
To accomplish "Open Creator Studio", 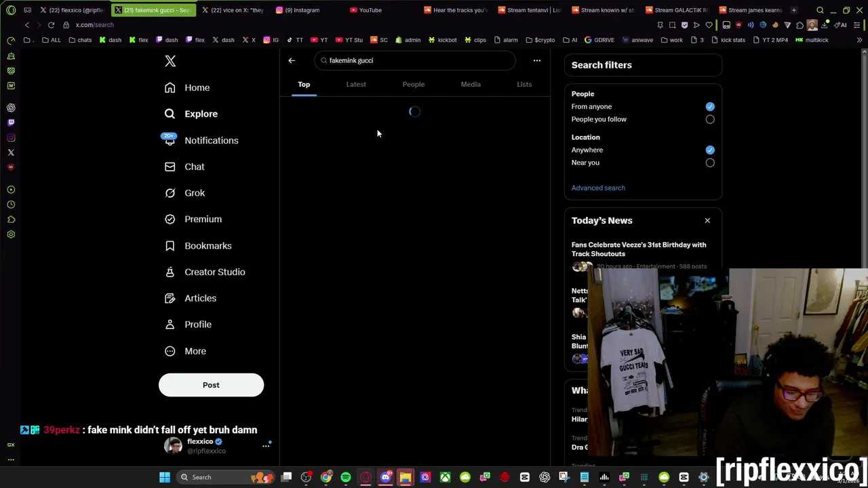I will pyautogui.click(x=205, y=272).
